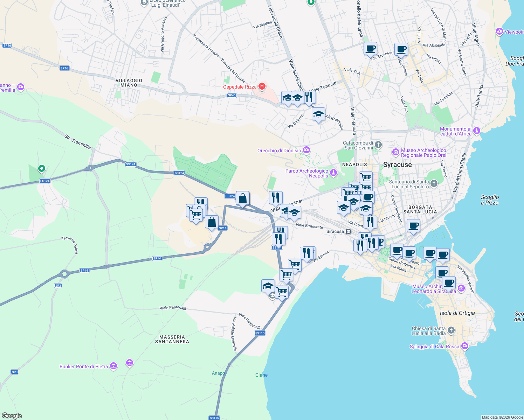The width and height of the screenshot is (524, 420).
Task: Click the Parco Archeologico Neapolis marker
Action: coord(333,173)
